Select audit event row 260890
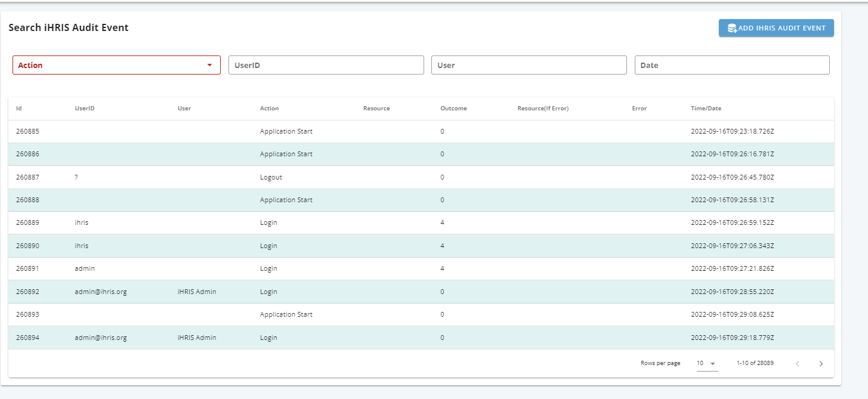This screenshot has width=868, height=399. (x=421, y=246)
